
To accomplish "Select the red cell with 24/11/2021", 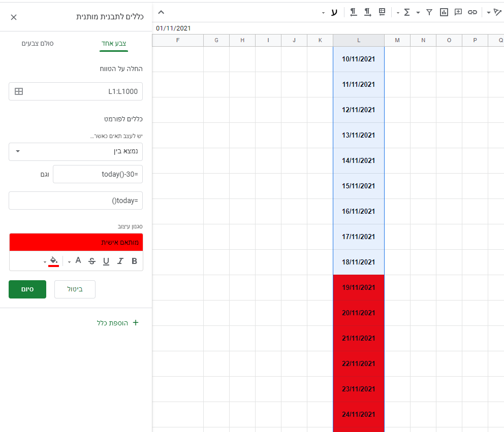I will point(359,414).
